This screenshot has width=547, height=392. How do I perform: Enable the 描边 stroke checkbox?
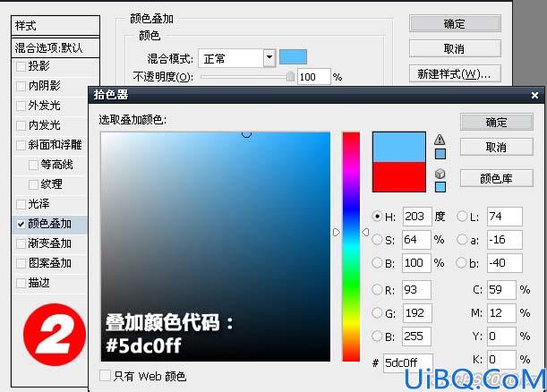(21, 283)
